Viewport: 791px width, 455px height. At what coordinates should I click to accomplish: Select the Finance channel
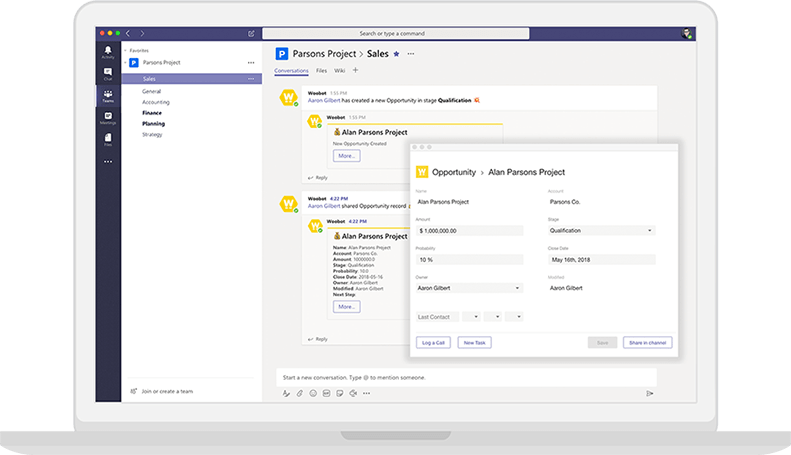[152, 113]
